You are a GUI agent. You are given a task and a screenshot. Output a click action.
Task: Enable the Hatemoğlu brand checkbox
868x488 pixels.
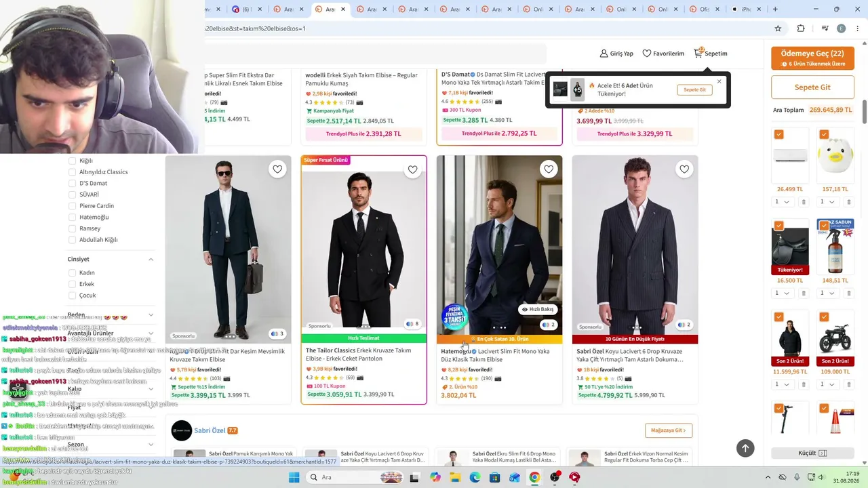tap(72, 217)
